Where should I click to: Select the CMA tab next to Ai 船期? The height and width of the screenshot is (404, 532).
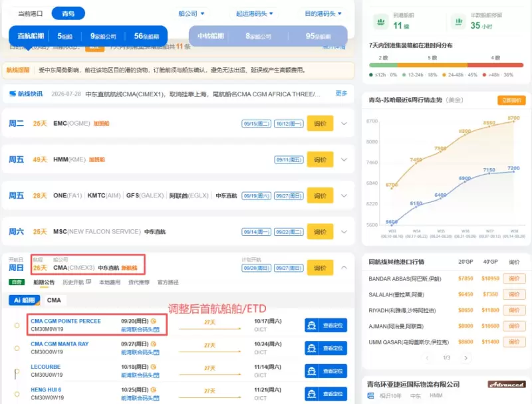(54, 300)
